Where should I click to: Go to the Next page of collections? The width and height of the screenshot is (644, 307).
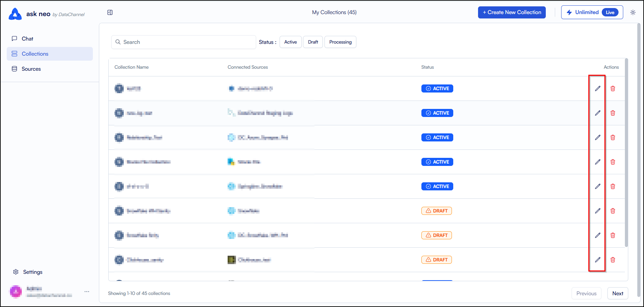618,293
